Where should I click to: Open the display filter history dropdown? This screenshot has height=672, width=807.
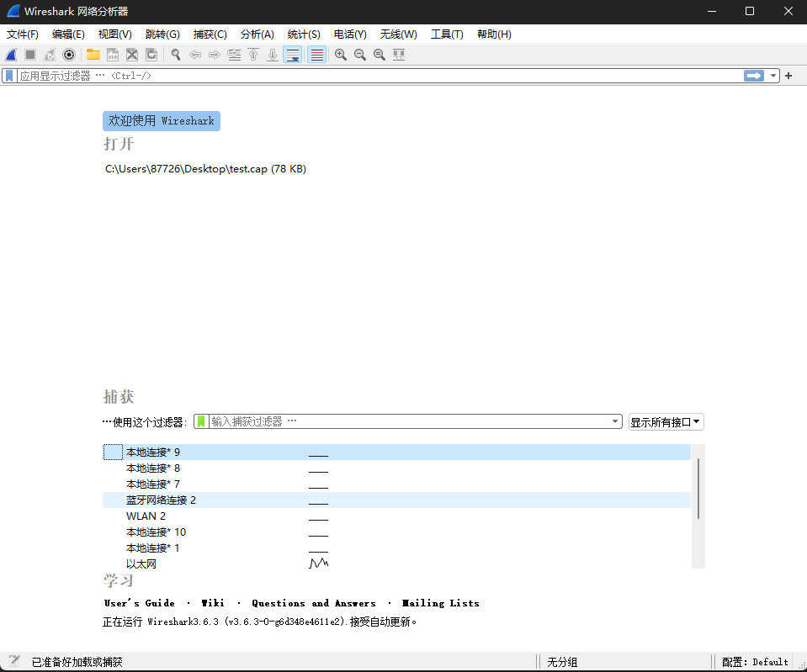click(773, 76)
